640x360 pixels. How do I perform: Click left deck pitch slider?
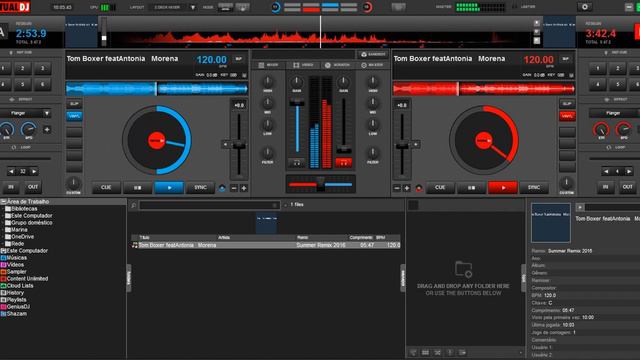tap(239, 145)
